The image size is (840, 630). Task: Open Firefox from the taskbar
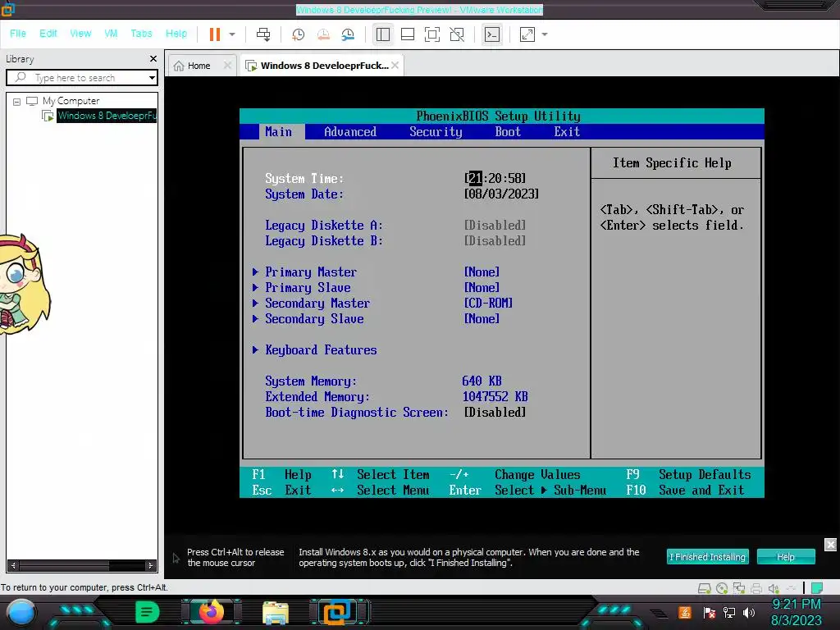(x=211, y=612)
